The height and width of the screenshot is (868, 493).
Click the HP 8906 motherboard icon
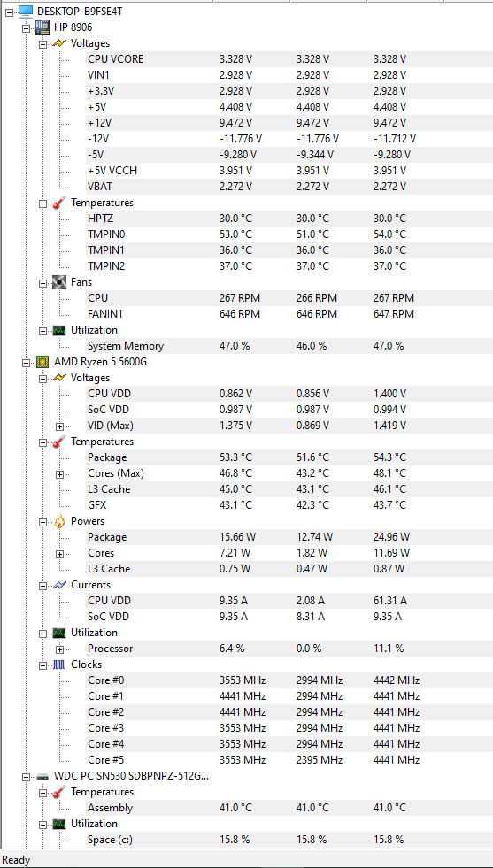[x=42, y=27]
